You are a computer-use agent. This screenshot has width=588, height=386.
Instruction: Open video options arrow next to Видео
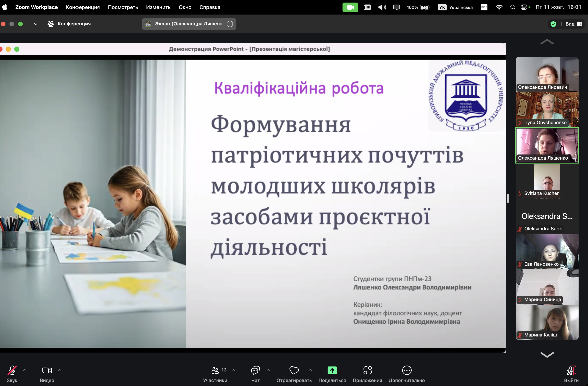(x=60, y=370)
